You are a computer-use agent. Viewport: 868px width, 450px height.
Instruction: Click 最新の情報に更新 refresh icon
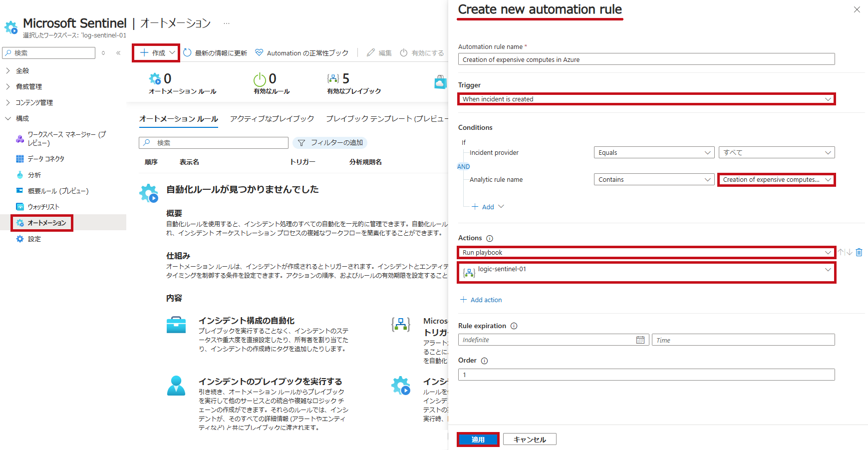(187, 53)
